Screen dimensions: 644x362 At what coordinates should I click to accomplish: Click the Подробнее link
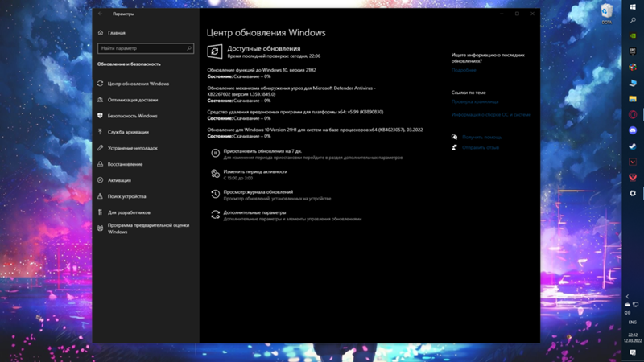[x=464, y=70]
